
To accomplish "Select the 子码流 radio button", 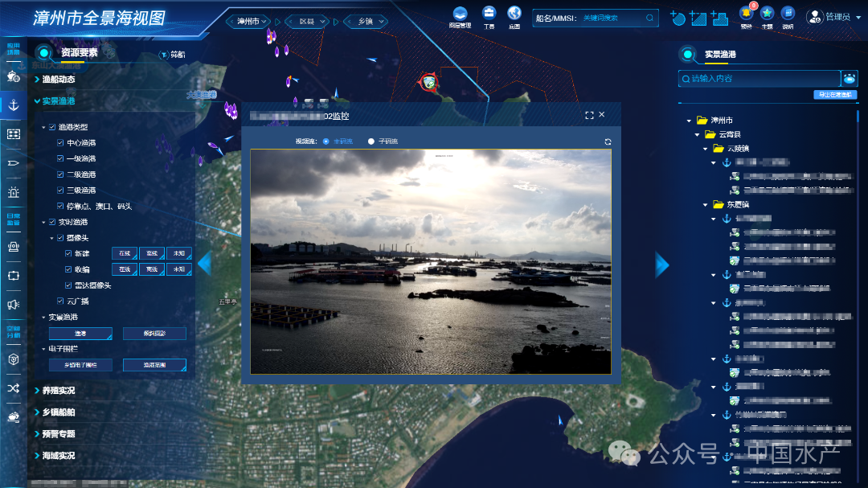I will 371,141.
